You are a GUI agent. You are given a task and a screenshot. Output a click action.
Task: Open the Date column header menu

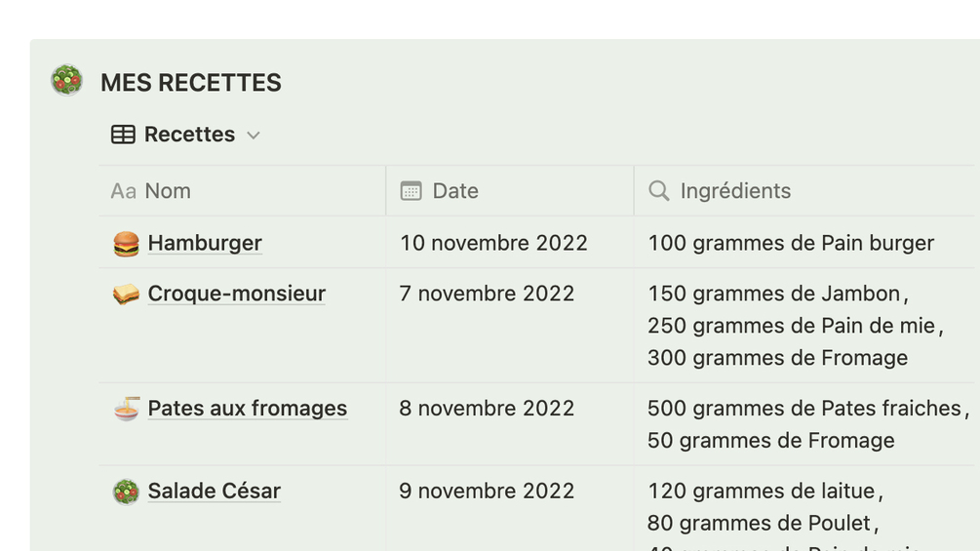[455, 191]
